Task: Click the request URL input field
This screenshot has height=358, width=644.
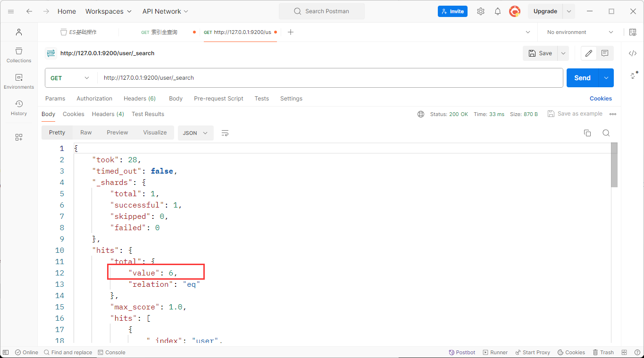Action: (x=330, y=78)
